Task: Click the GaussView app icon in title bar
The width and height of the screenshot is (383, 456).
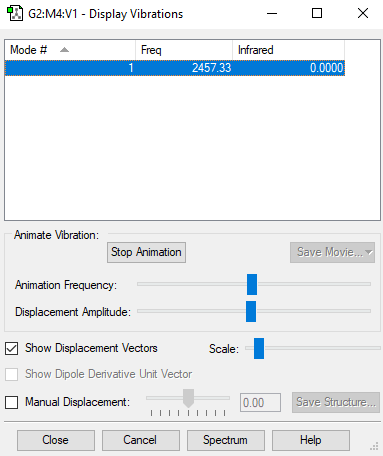Action: (15, 14)
